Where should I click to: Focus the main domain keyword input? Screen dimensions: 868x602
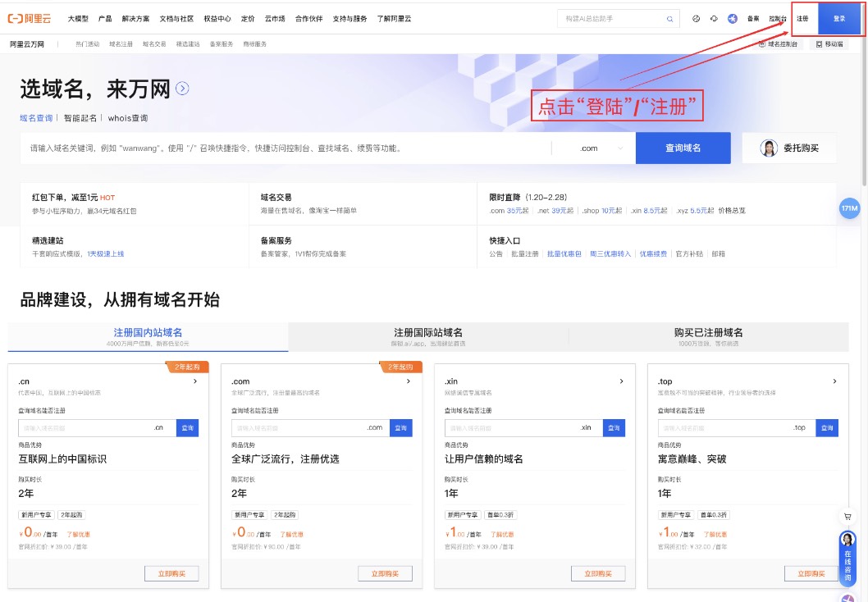point(286,148)
